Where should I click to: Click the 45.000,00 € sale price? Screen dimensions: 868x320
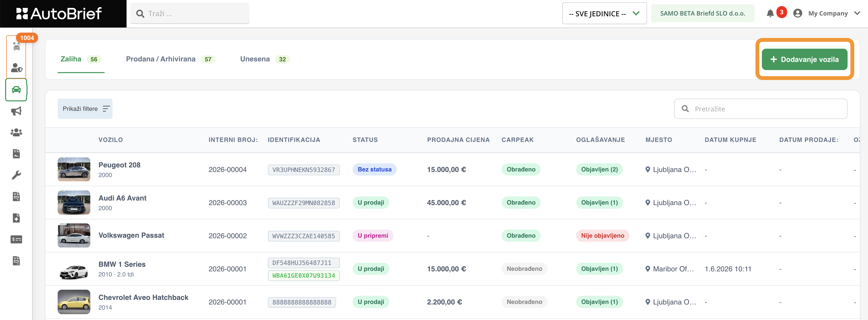click(x=447, y=203)
